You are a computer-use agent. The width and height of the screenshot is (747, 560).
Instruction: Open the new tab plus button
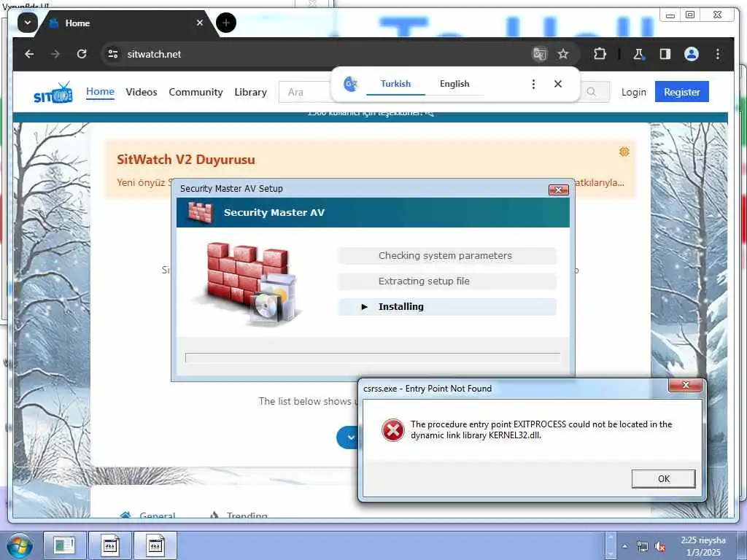pos(226,23)
